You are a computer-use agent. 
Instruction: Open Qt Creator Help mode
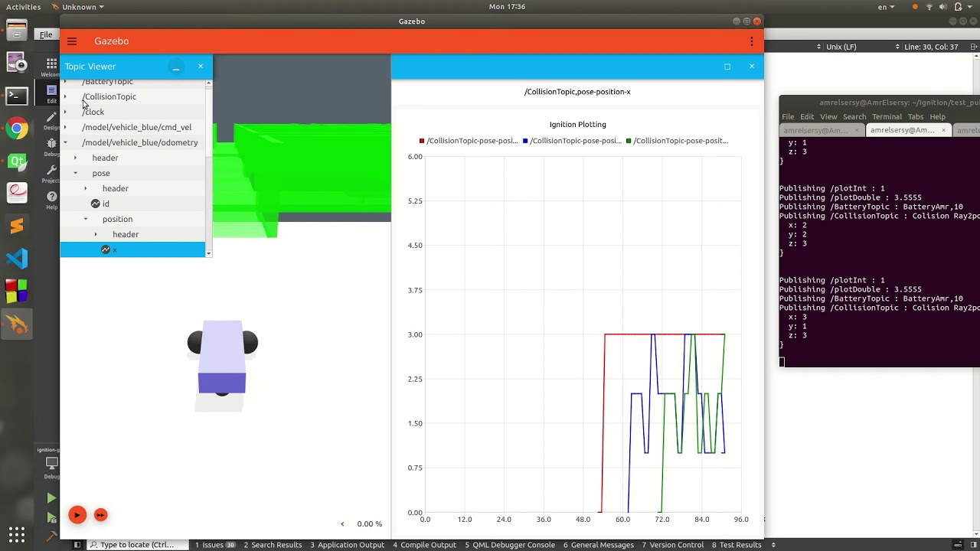(51, 200)
